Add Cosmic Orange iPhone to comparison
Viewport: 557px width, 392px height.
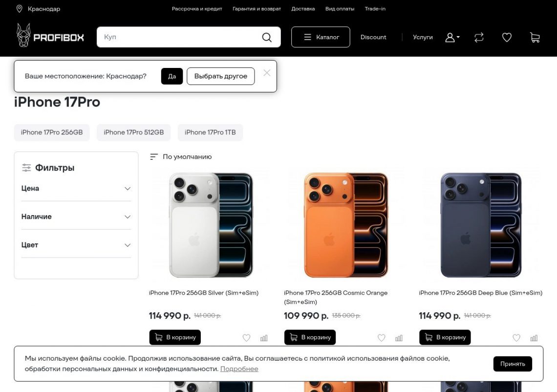pyautogui.click(x=399, y=338)
